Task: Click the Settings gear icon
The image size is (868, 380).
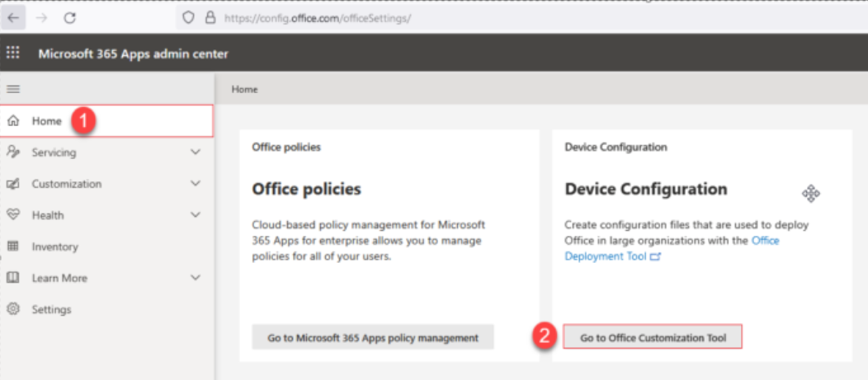Action: (x=13, y=309)
